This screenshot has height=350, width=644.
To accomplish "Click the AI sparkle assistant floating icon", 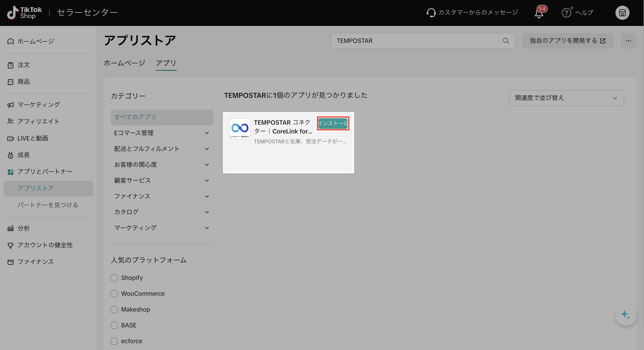I will pyautogui.click(x=625, y=315).
